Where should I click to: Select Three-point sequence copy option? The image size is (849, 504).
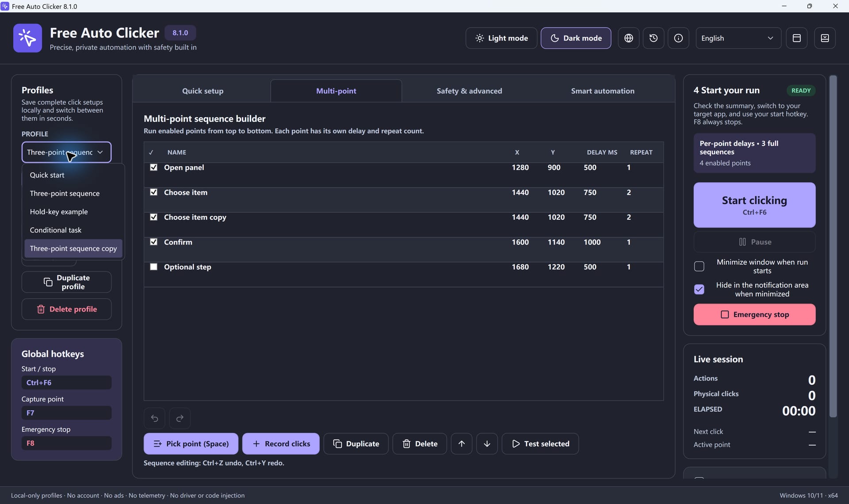pyautogui.click(x=73, y=248)
